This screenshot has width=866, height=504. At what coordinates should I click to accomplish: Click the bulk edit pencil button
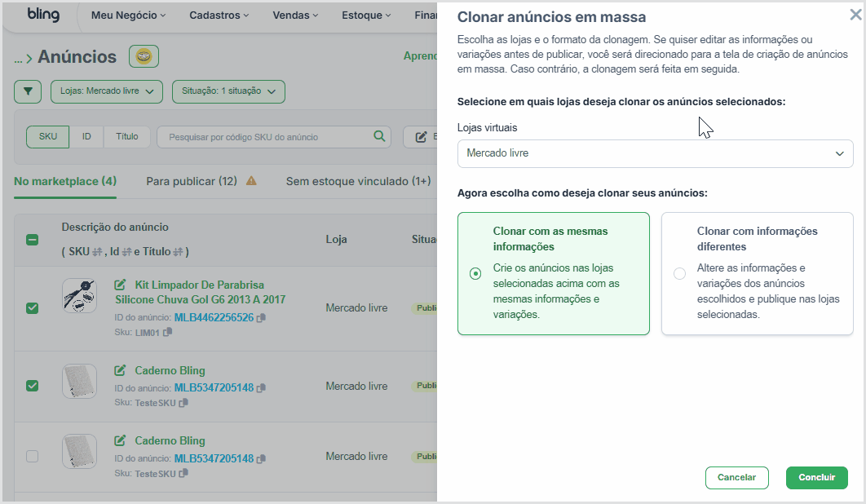click(x=421, y=137)
